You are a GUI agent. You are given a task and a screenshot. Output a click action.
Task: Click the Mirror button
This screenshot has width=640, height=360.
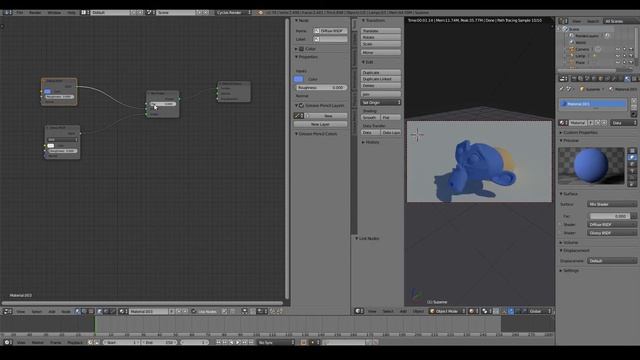point(380,52)
